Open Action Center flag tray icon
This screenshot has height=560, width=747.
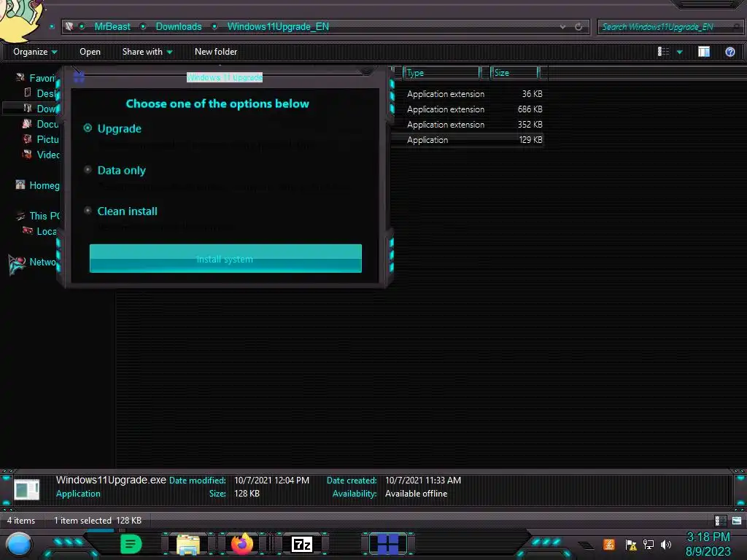pos(631,545)
